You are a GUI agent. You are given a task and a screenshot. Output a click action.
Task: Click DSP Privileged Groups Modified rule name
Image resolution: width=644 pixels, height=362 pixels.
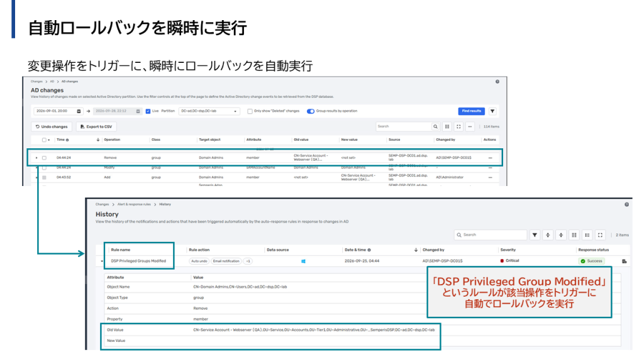(x=138, y=261)
